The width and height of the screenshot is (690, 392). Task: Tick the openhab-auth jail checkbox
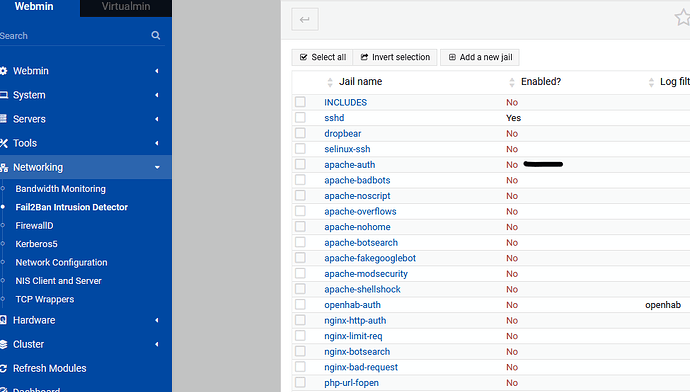pyautogui.click(x=301, y=304)
